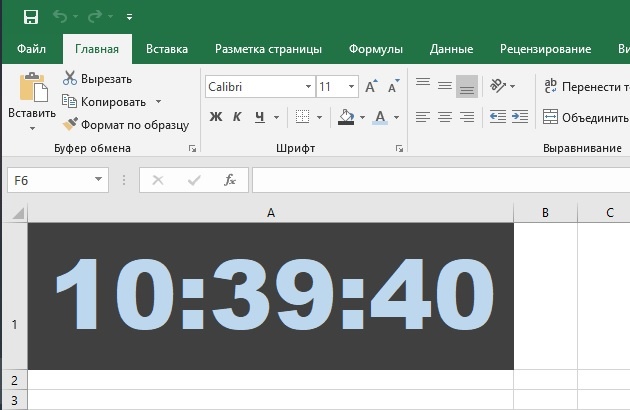Open the insert function fx dialog
This screenshot has width=630, height=410.
(x=230, y=180)
